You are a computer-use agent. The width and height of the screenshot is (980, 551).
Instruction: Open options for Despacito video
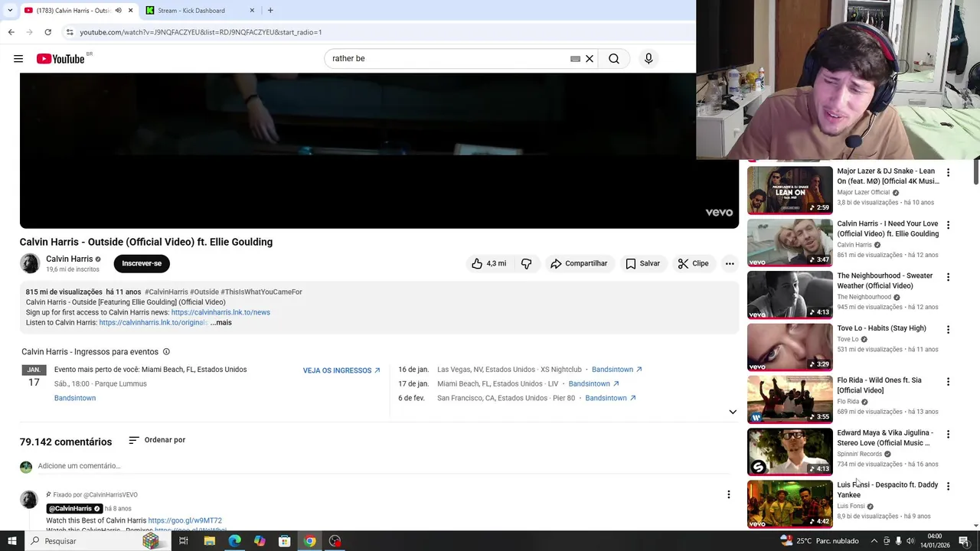coord(948,486)
